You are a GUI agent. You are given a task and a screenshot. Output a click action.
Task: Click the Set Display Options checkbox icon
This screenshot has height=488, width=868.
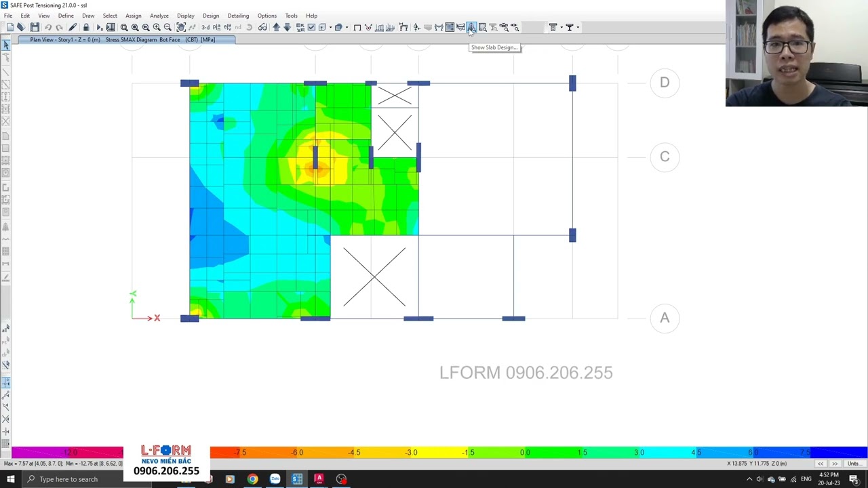click(x=311, y=27)
